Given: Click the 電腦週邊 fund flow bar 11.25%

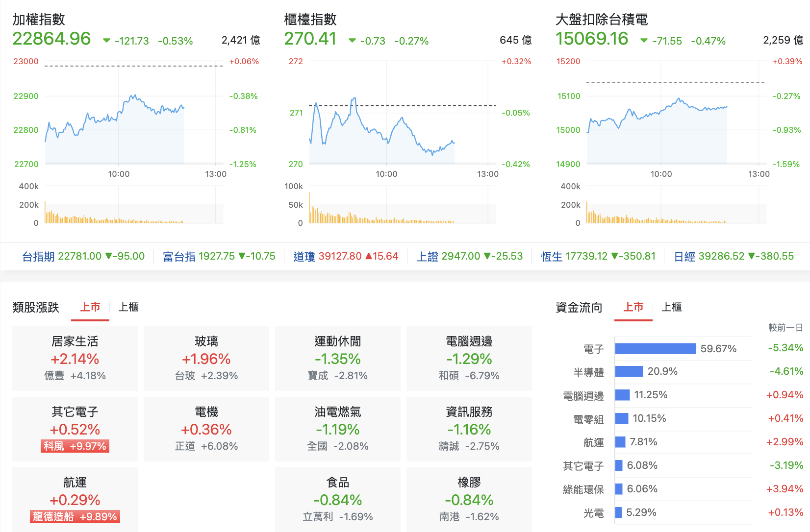Looking at the screenshot, I should [623, 395].
